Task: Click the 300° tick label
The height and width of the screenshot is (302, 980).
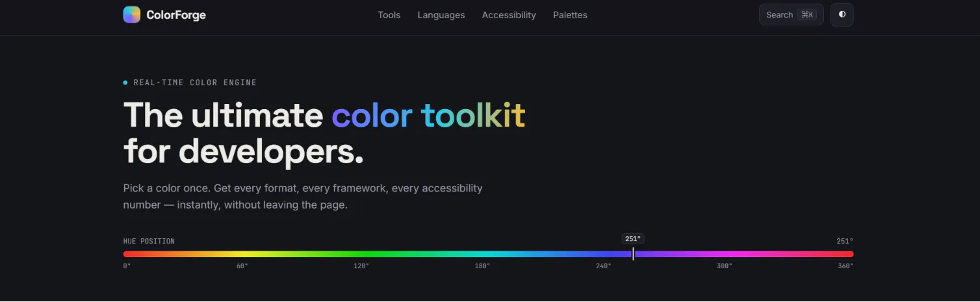Action: click(x=725, y=266)
